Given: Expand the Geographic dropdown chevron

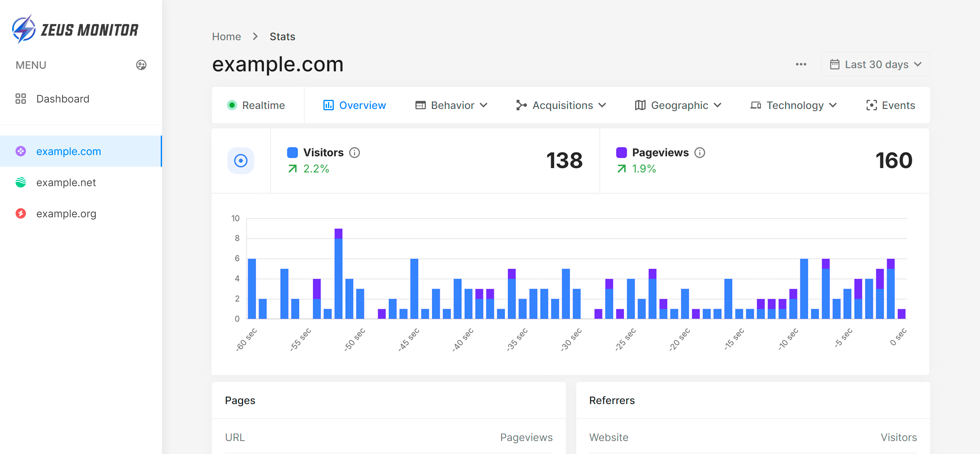Looking at the screenshot, I should 717,105.
